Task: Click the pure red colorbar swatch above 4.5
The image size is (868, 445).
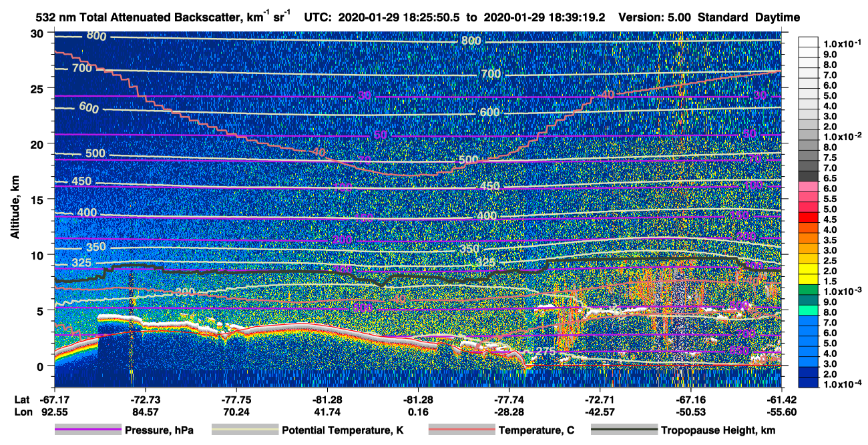Action: (809, 217)
